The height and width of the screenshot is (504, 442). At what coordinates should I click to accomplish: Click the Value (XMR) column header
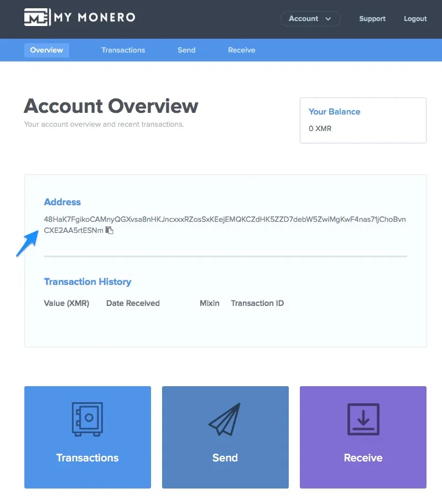(x=66, y=303)
